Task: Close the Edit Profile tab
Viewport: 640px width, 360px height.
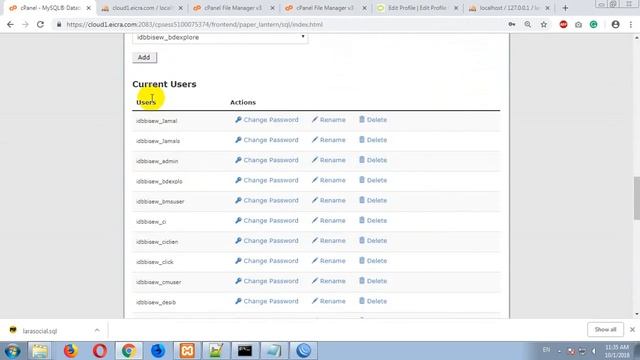Action: pos(456,8)
